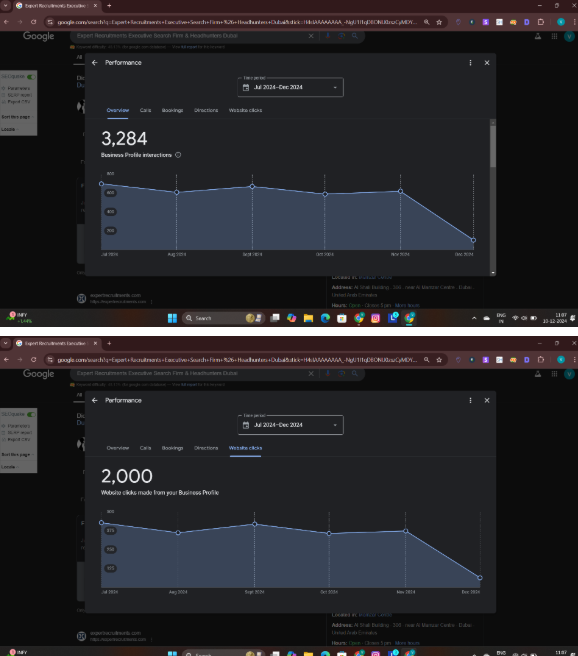Select the Calls tab in the 2,000 clicks window
Image resolution: width=578 pixels, height=656 pixels.
click(145, 448)
